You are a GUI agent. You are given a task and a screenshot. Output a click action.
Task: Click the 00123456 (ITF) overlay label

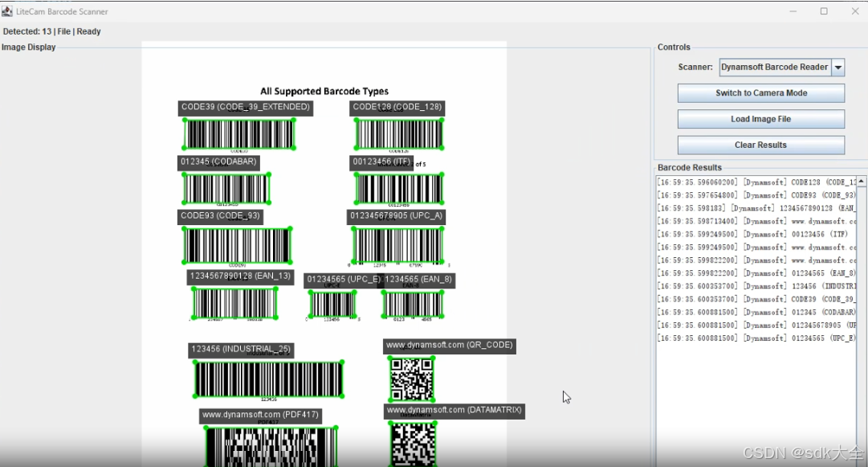click(382, 162)
